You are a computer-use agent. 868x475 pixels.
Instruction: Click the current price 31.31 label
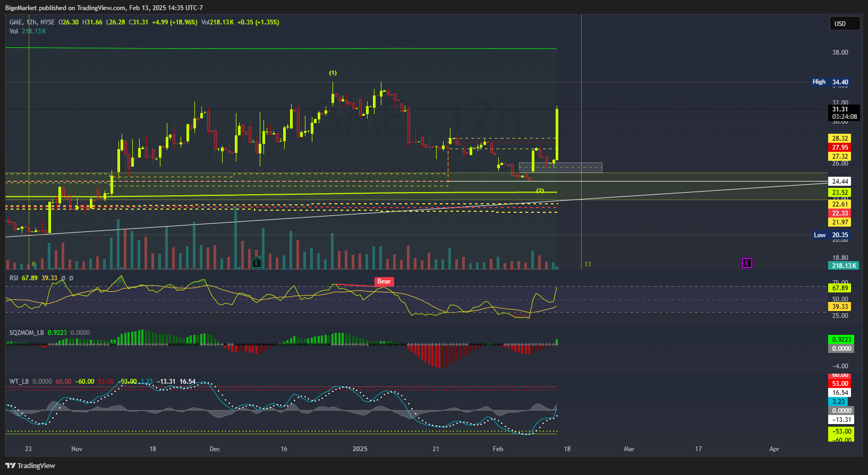(x=844, y=113)
